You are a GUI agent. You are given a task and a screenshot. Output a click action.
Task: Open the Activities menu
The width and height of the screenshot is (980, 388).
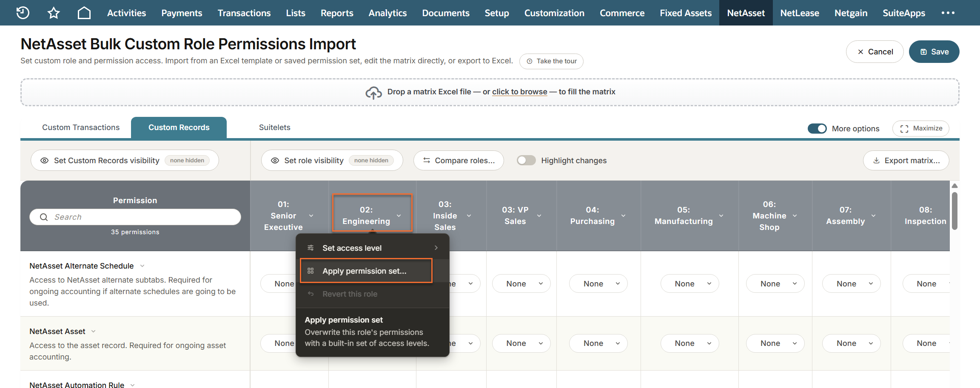126,13
